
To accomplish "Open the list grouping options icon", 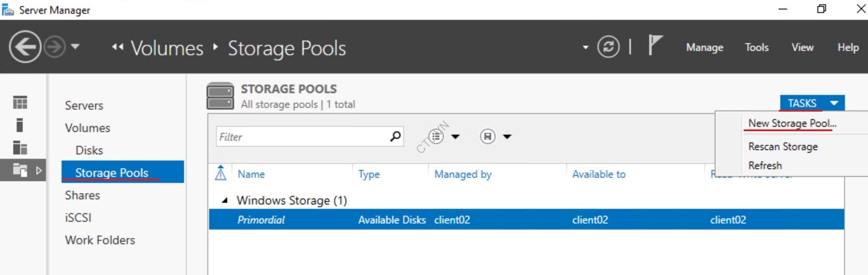I will (436, 136).
